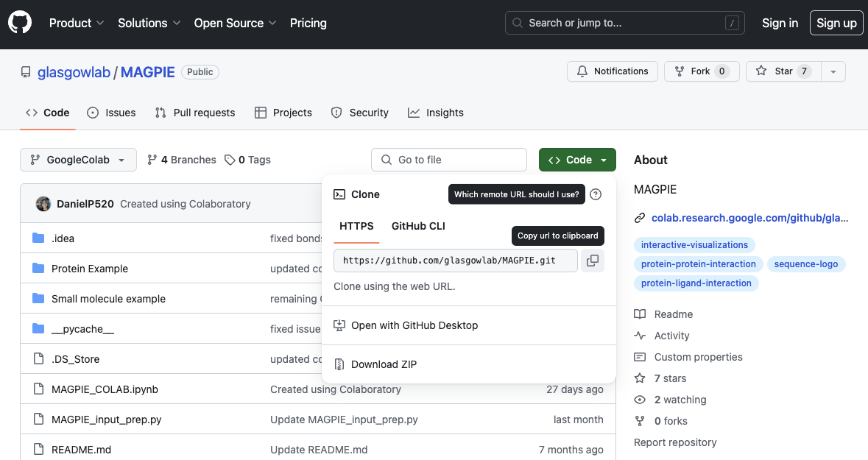The width and height of the screenshot is (868, 460).
Task: Open the Security tab
Action: pos(360,113)
